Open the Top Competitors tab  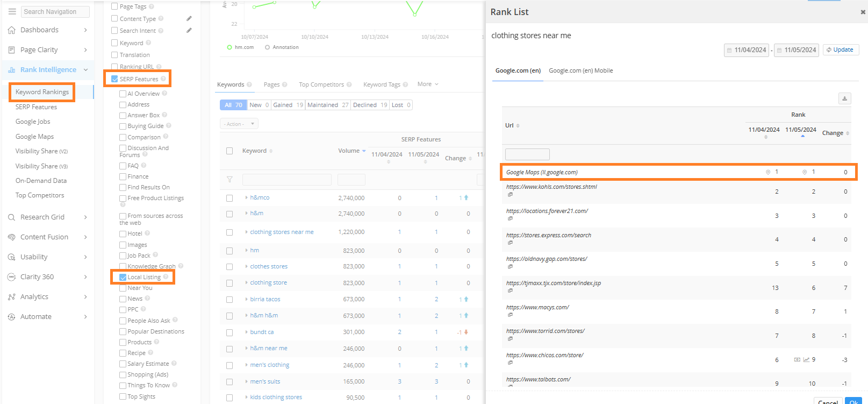click(x=321, y=84)
